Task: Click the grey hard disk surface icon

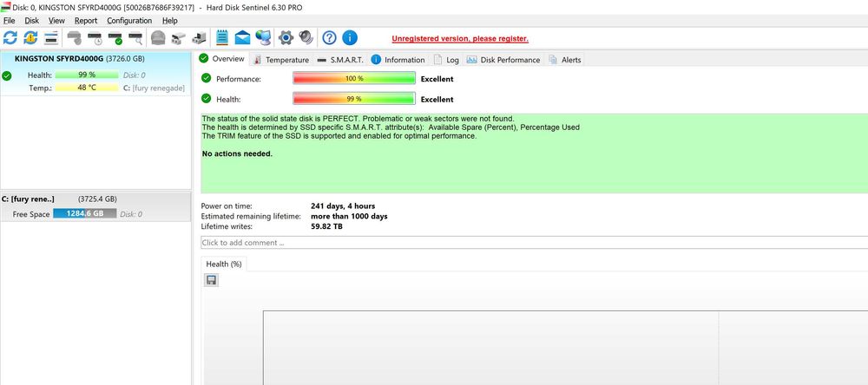Action: [x=75, y=37]
